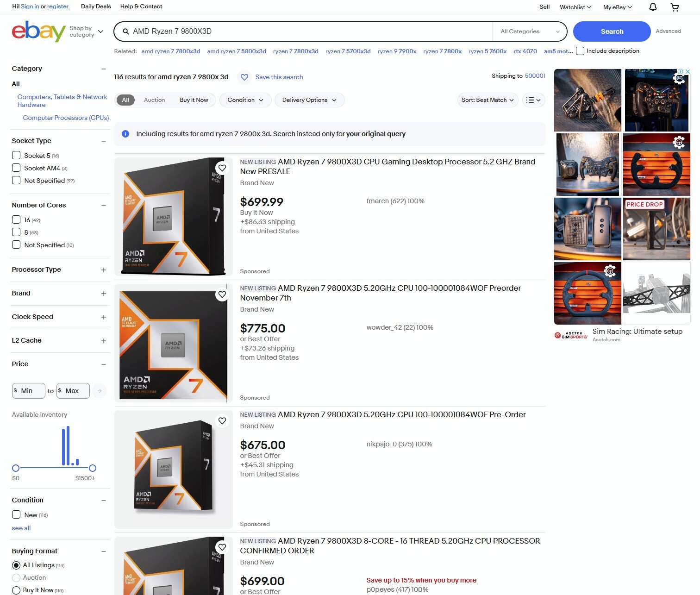
Task: Expand the Brand filter section
Action: coord(104,294)
